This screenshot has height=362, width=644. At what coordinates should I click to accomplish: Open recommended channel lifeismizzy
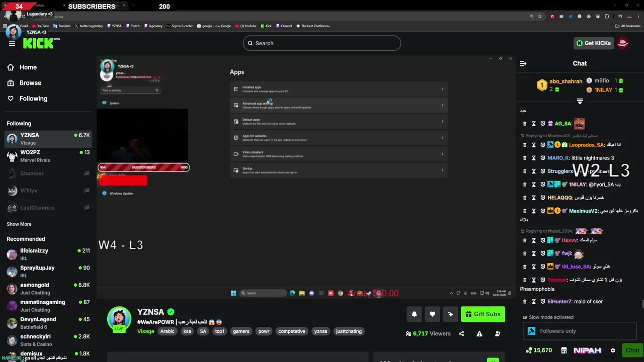pos(48,254)
